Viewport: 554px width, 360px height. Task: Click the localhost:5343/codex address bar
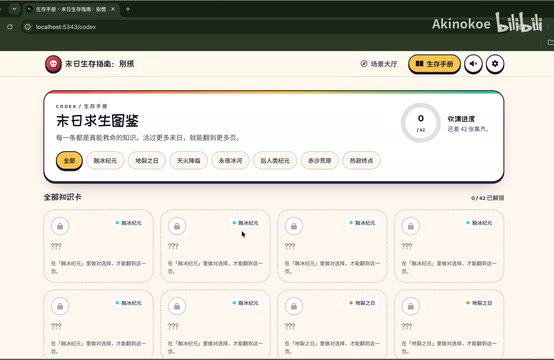click(x=226, y=27)
